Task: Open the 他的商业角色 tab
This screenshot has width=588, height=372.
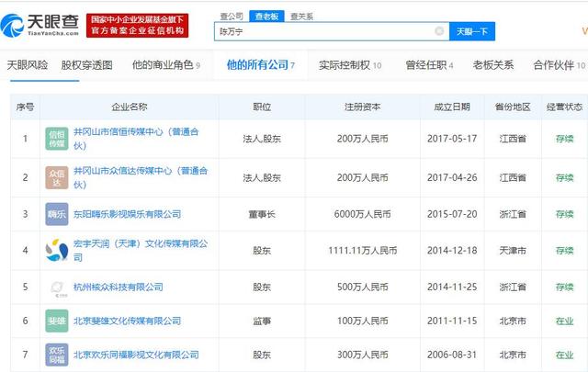Action: [x=165, y=65]
